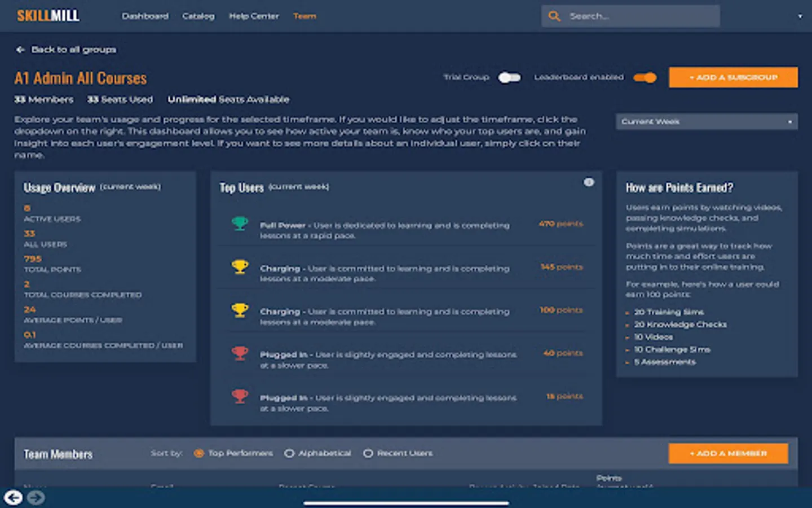Click the browser back arrow at bottom left
812x508 pixels.
pyautogui.click(x=14, y=497)
